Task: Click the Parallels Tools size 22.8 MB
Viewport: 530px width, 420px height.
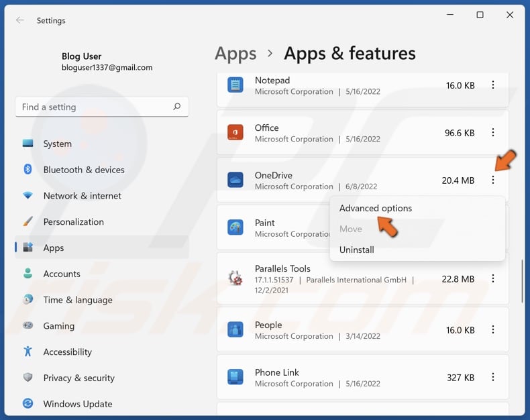Action: click(458, 279)
